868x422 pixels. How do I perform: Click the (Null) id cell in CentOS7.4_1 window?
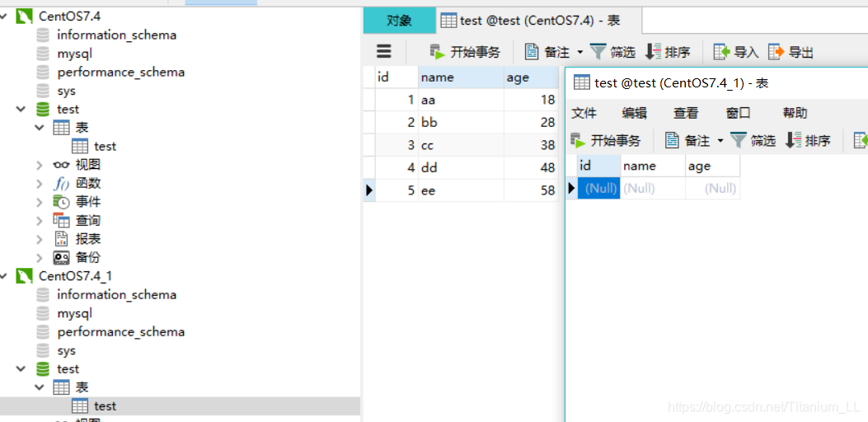click(x=598, y=188)
